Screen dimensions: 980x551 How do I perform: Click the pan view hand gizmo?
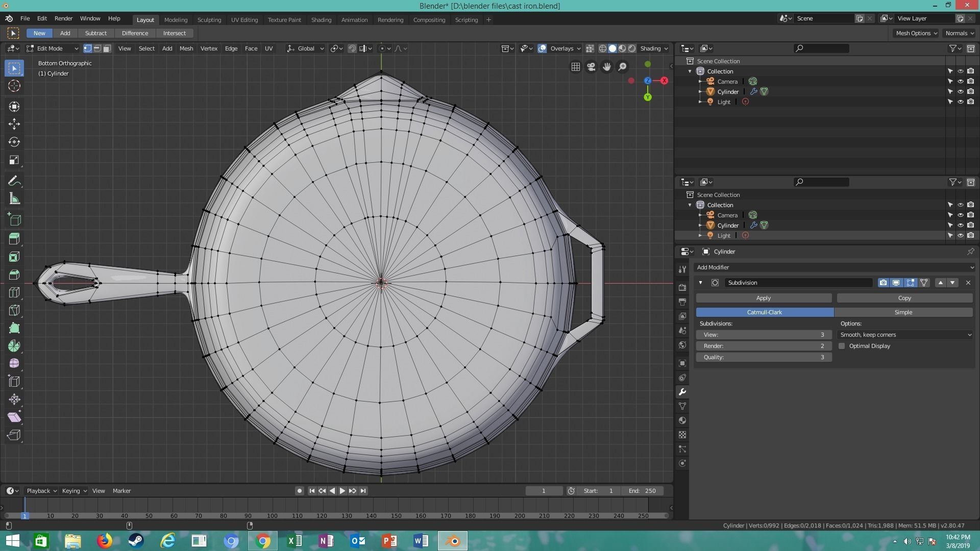click(607, 67)
